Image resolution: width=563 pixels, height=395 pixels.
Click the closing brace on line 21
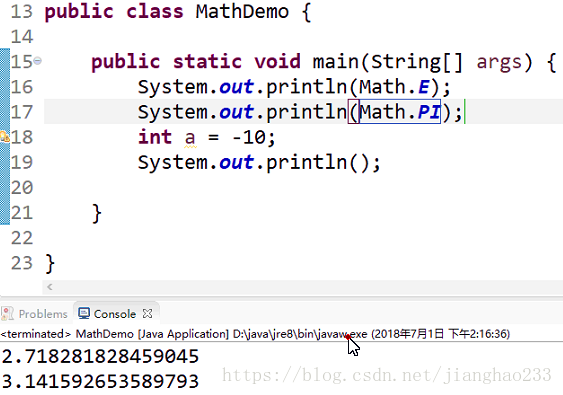click(x=97, y=213)
